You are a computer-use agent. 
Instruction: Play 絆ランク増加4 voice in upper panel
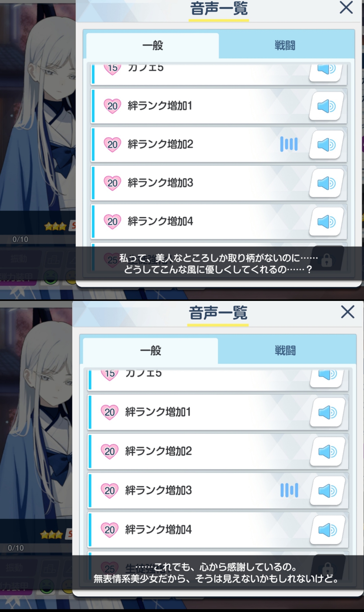pos(326,222)
